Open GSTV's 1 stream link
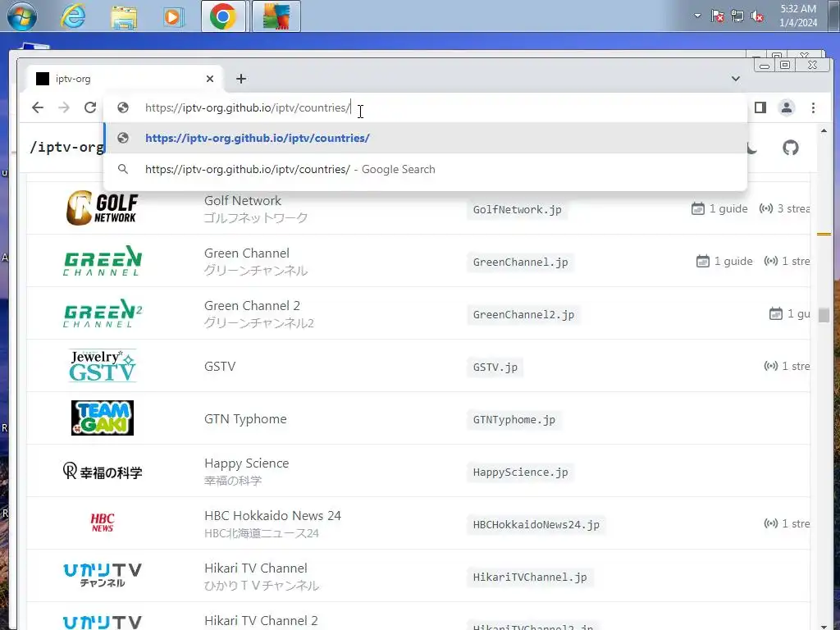This screenshot has width=840, height=630. tap(787, 366)
